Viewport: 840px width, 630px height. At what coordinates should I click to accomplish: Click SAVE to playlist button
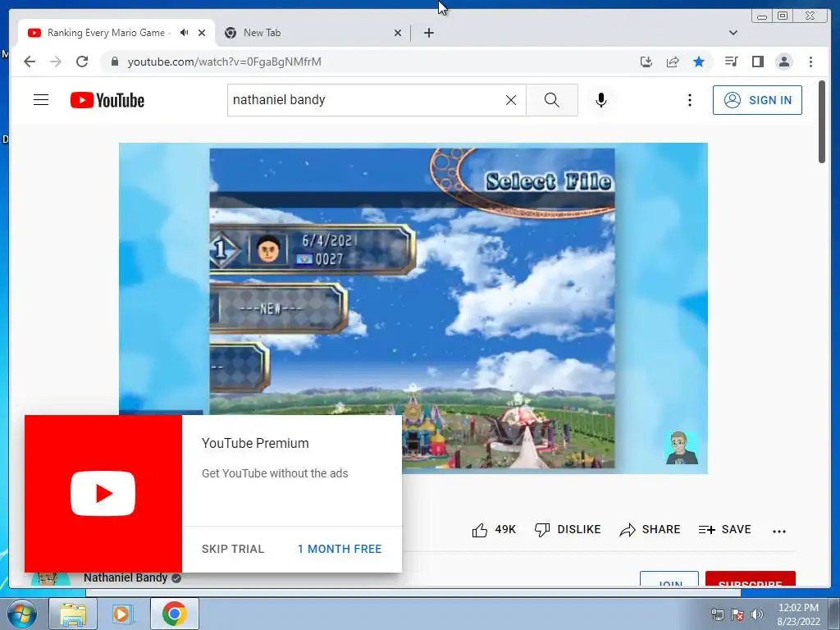click(x=725, y=530)
